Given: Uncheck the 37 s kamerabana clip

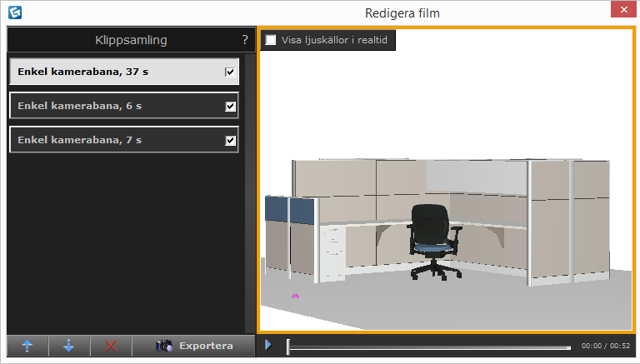Looking at the screenshot, I should click(x=230, y=72).
